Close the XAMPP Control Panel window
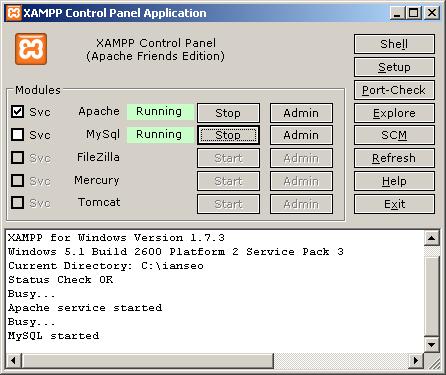Viewport: 446px width, 375px height. click(432, 13)
